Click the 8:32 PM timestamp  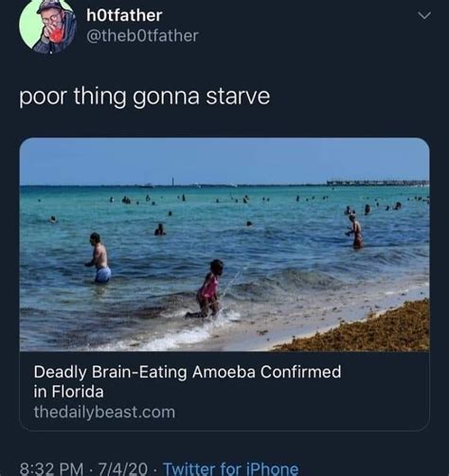[x=52, y=468]
